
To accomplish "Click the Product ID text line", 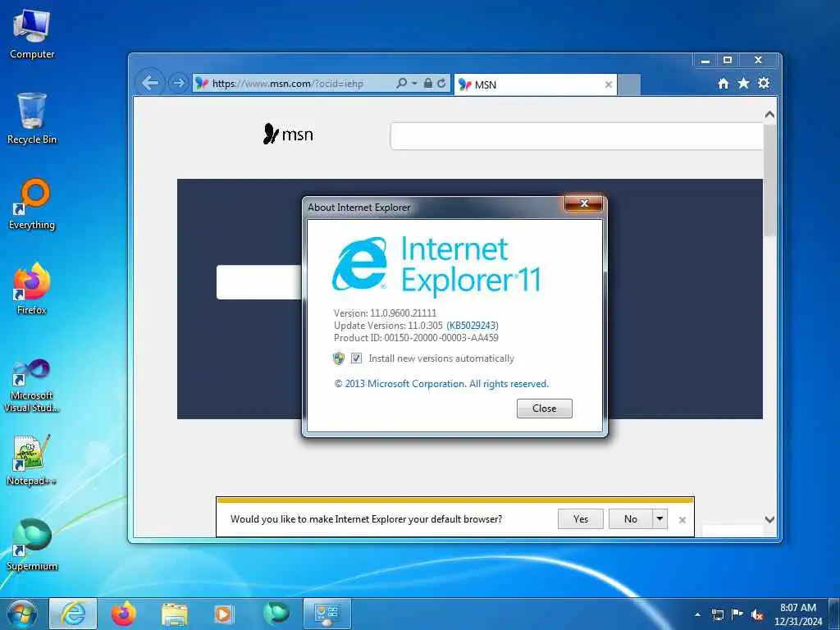I will click(416, 337).
